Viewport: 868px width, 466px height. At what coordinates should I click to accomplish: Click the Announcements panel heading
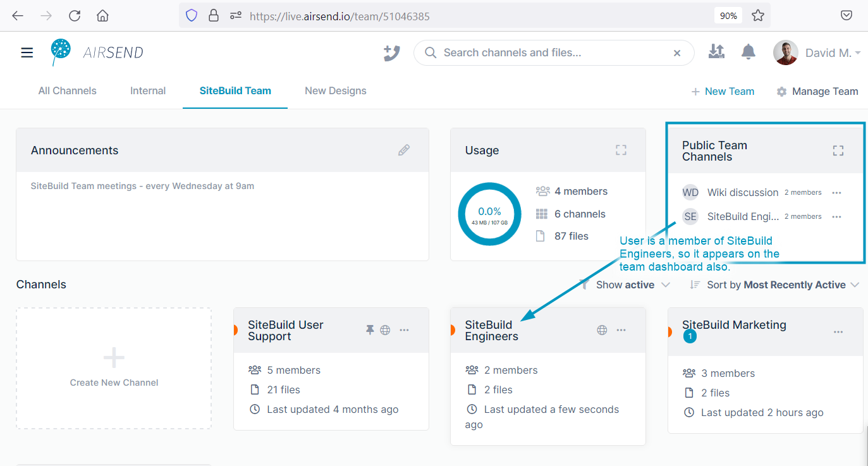75,150
